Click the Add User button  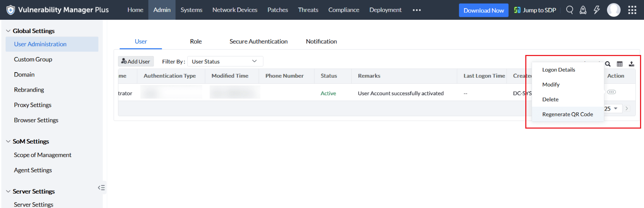136,61
